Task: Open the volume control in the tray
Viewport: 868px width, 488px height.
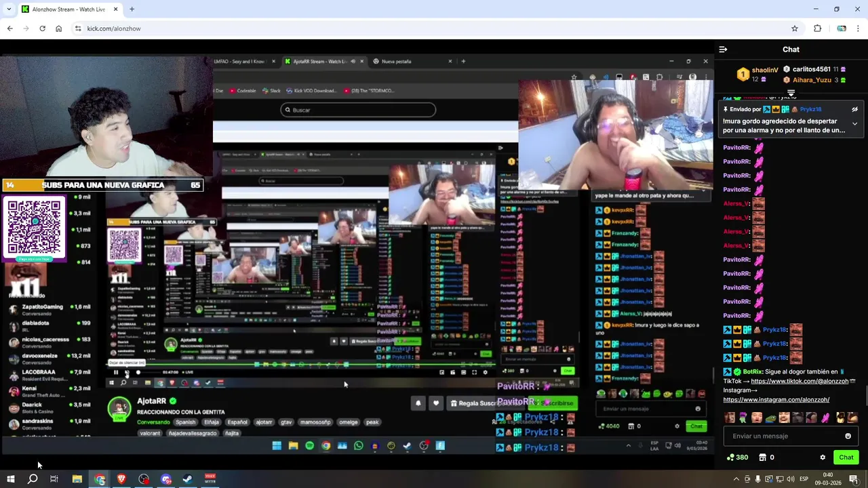Action: [791, 479]
